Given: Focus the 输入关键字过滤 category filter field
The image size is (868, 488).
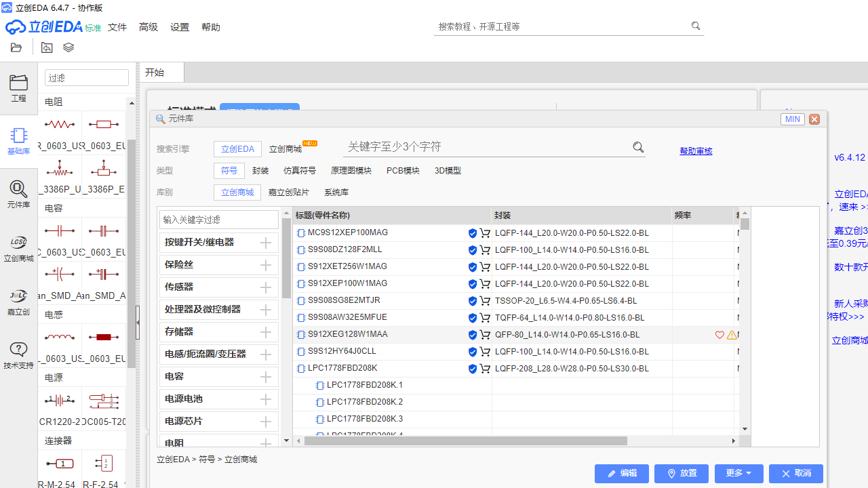Looking at the screenshot, I should pyautogui.click(x=219, y=220).
